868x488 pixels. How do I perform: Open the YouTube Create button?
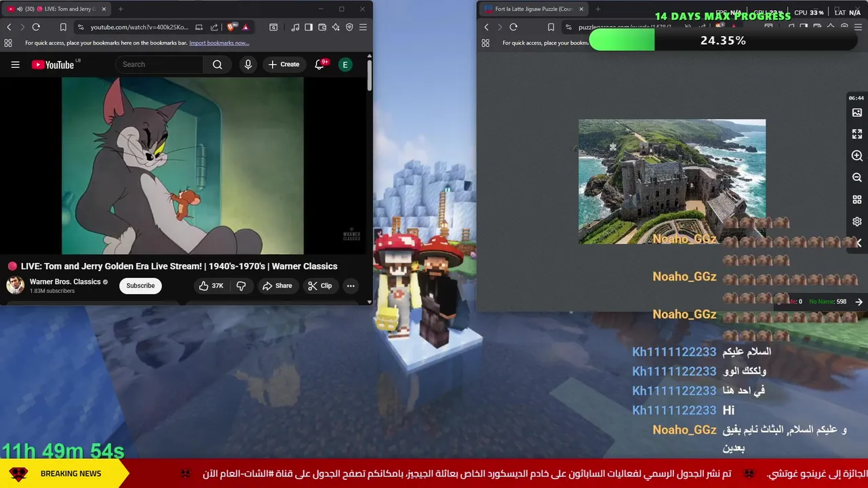tap(283, 64)
